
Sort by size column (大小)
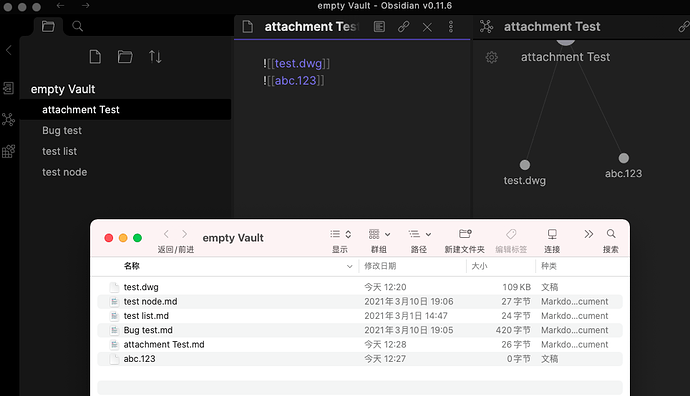(x=479, y=266)
